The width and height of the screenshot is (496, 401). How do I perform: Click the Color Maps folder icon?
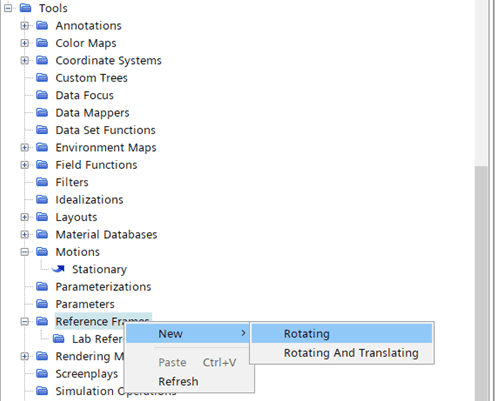pos(42,43)
